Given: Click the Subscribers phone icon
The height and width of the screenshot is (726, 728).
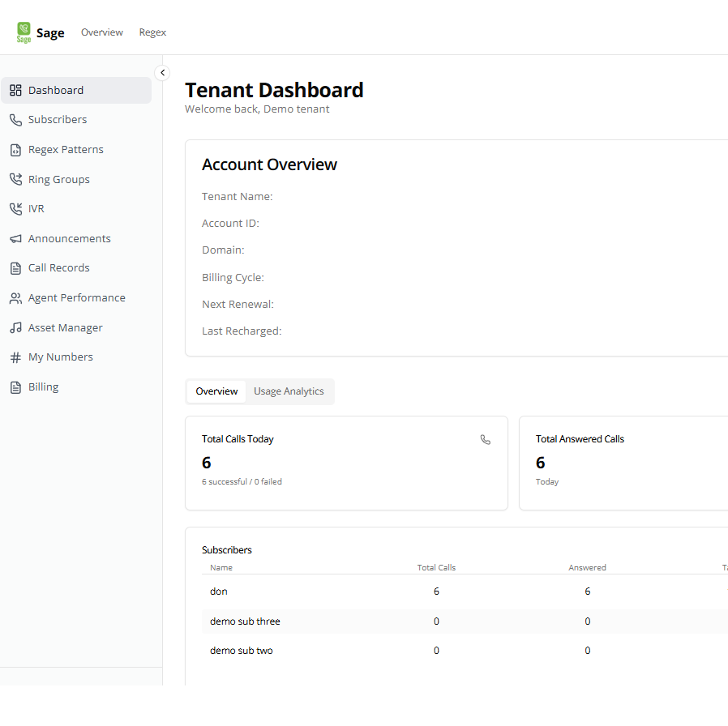Looking at the screenshot, I should (x=15, y=120).
